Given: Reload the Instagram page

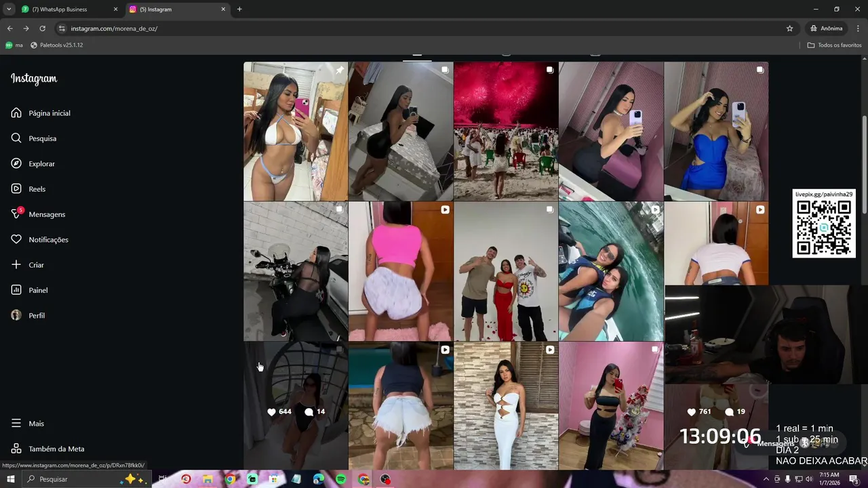Looking at the screenshot, I should (42, 28).
